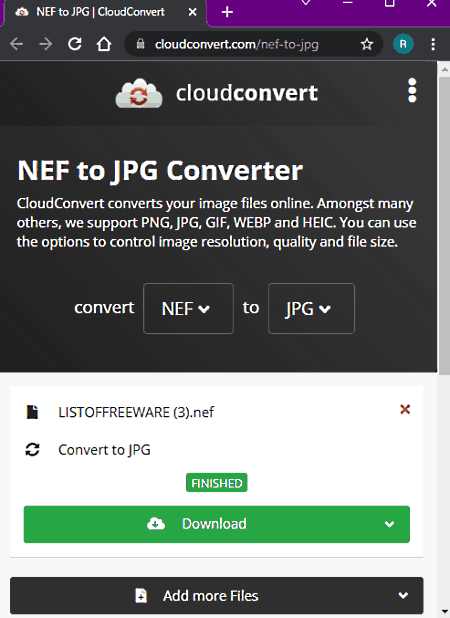Remove LISTOFFREEWARE (3).nef with red X

coord(405,410)
